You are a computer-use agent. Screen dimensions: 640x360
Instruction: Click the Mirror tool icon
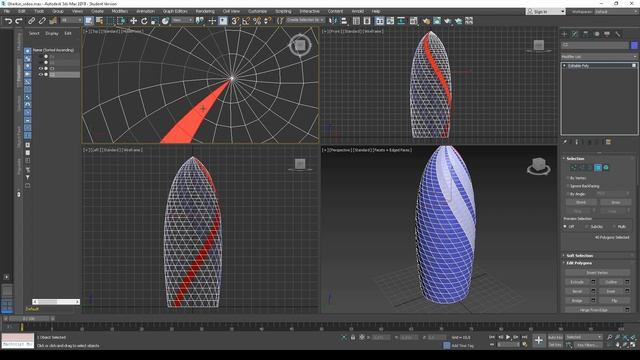tap(333, 21)
